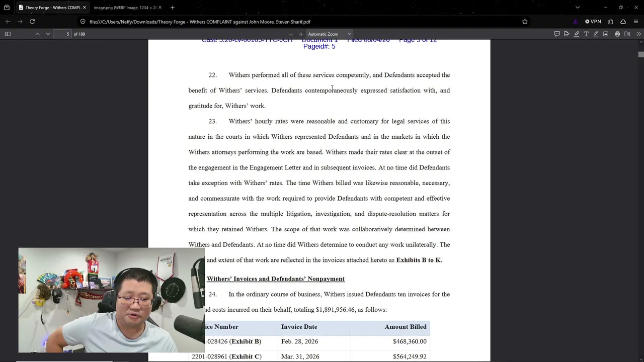Click the 'Mar. 31, 2026' date cell
The image size is (644, 362).
[x=300, y=356]
